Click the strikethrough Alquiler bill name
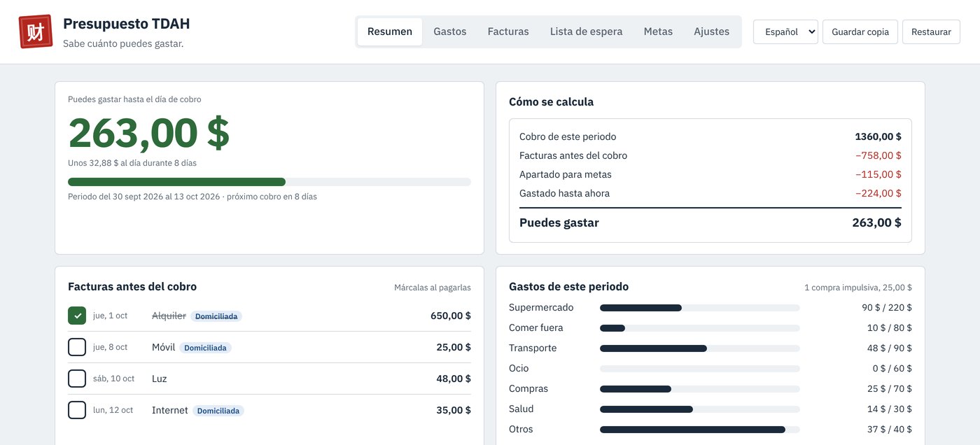 [x=169, y=316]
